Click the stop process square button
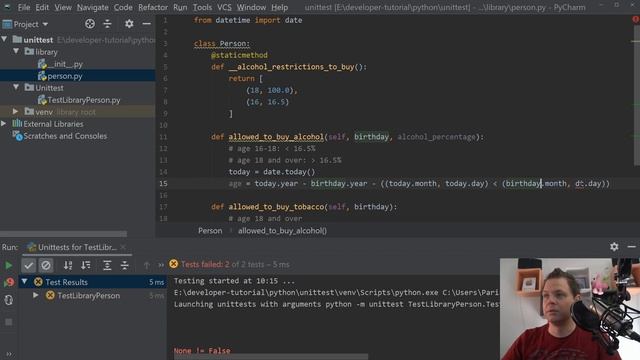This screenshot has width=640, height=360. 9,322
